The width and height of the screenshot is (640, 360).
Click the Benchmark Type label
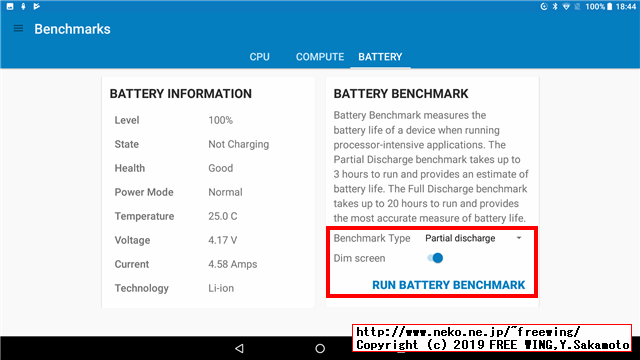pyautogui.click(x=372, y=238)
